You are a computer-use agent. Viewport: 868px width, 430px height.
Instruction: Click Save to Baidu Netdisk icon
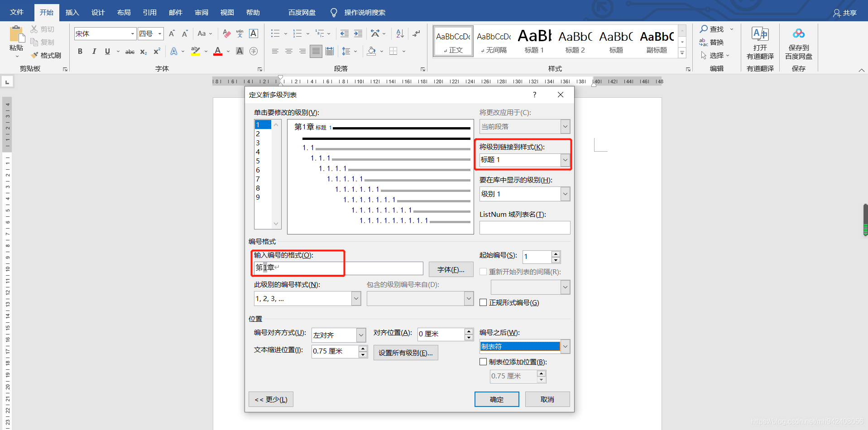coord(799,34)
